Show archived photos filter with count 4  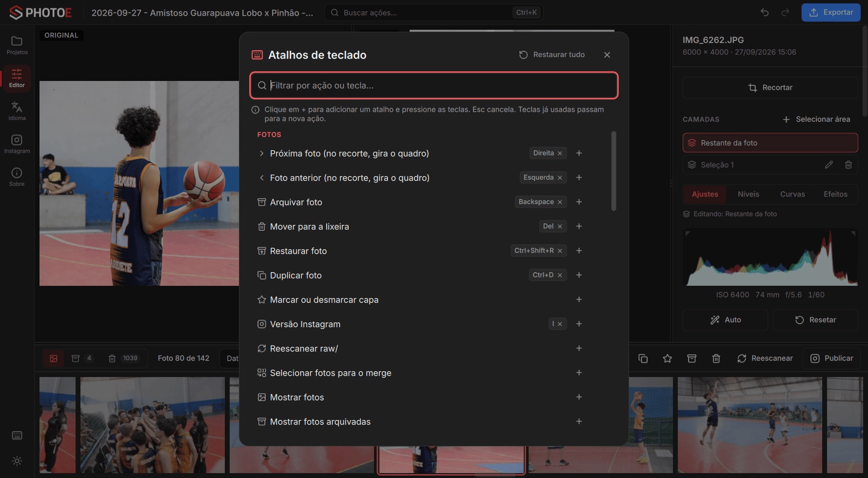click(82, 358)
